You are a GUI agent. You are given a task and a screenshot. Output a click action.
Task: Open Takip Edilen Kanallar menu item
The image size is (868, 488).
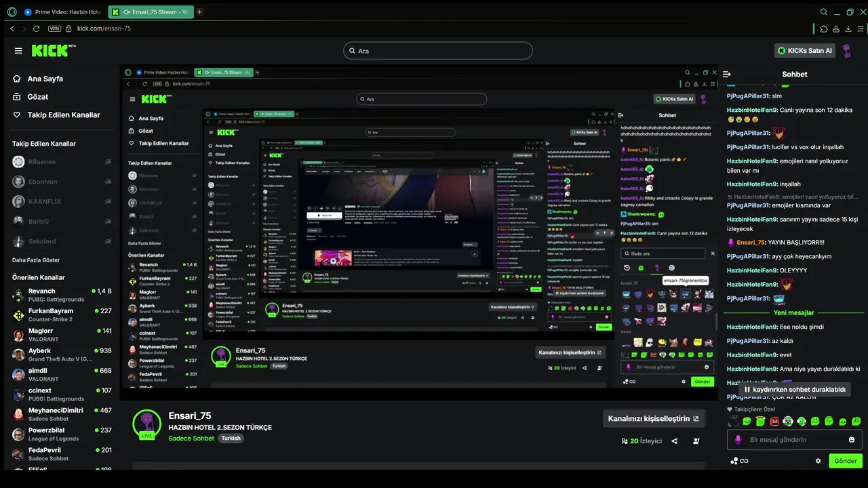56,115
